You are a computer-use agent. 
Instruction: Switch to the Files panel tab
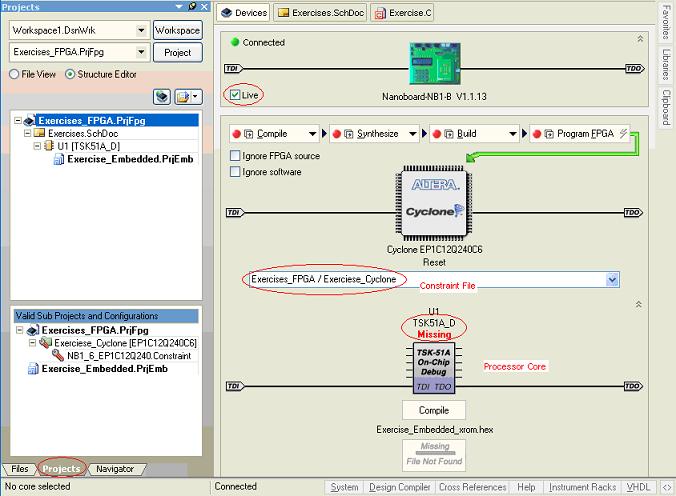pyautogui.click(x=19, y=469)
